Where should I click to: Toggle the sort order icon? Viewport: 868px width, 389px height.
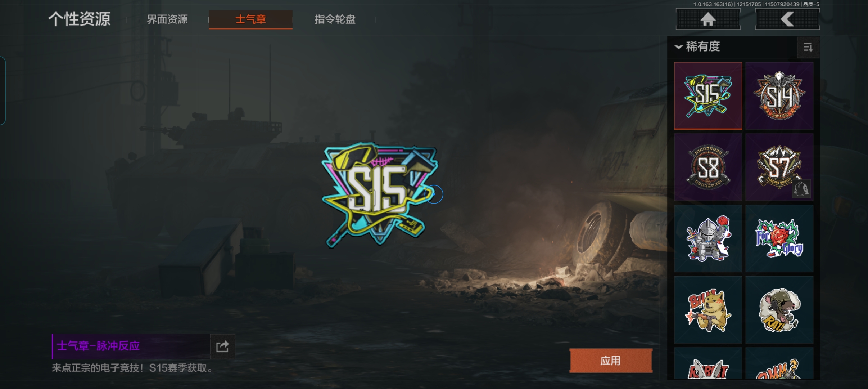(x=808, y=47)
